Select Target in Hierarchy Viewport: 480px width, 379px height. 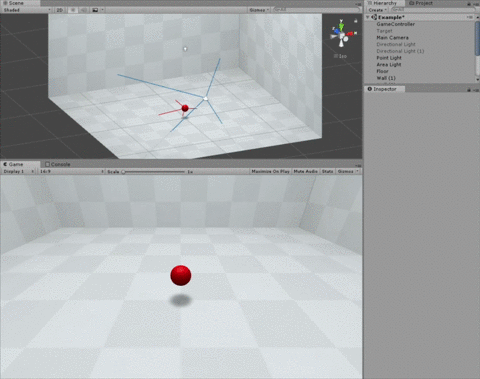tap(384, 31)
